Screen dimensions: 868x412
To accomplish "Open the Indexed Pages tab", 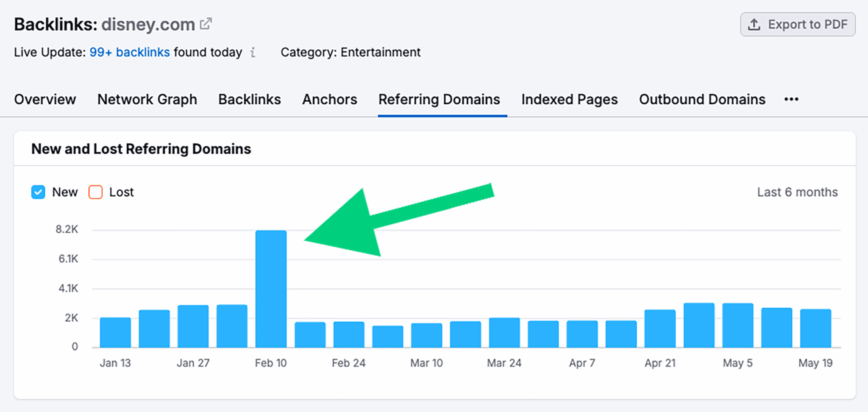I will 569,99.
